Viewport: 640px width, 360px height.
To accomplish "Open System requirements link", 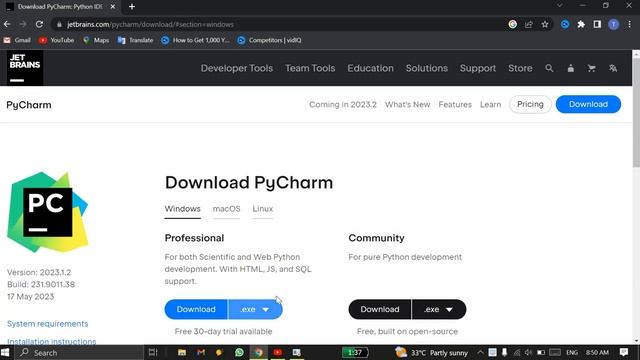I will [x=47, y=324].
